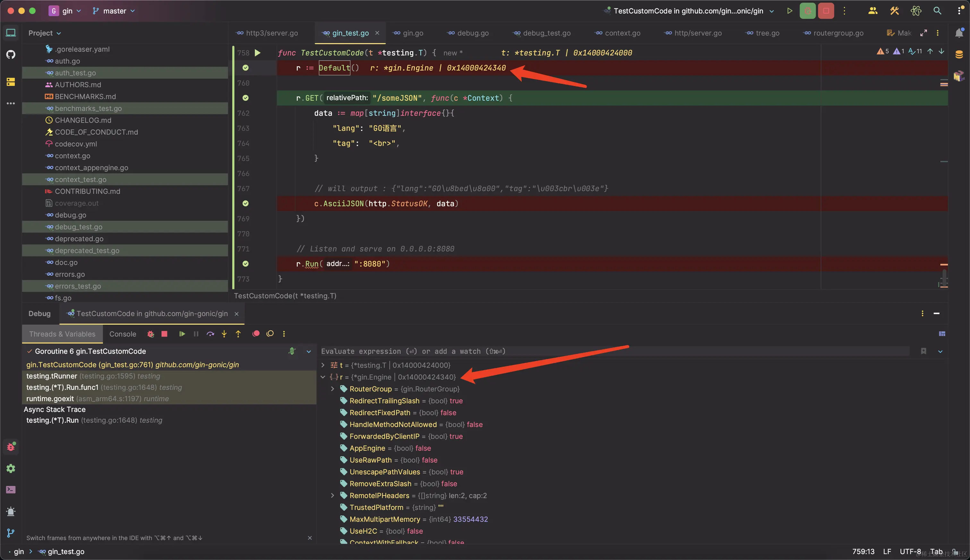Viewport: 970px width, 560px height.
Task: Click Evaluate expression input field
Action: pos(615,352)
